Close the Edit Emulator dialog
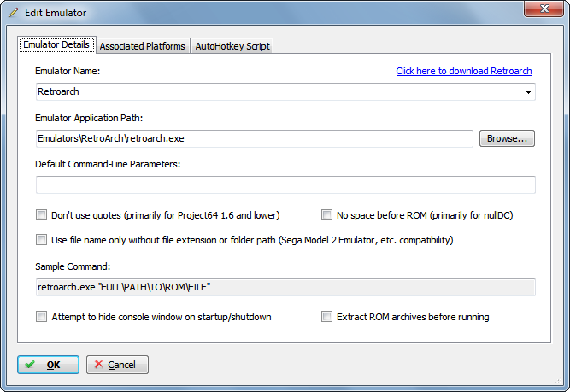Image resolution: width=570 pixels, height=392 pixels. (x=544, y=9)
